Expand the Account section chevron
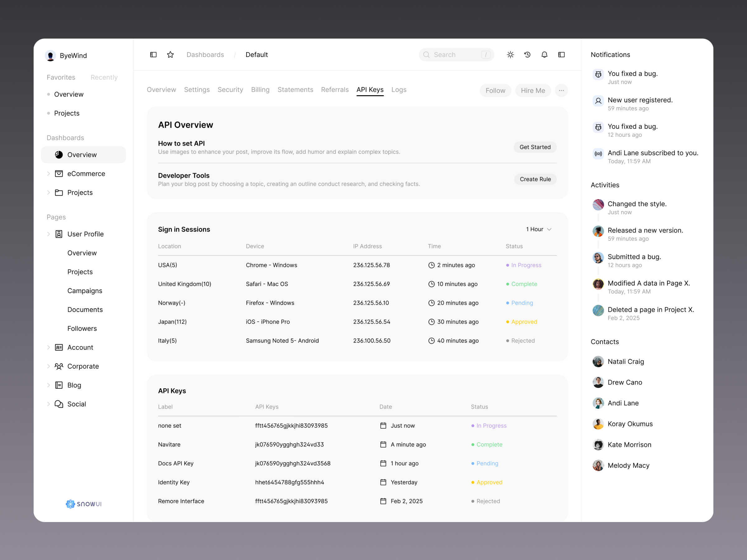Viewport: 747px width, 560px height. 49,347
